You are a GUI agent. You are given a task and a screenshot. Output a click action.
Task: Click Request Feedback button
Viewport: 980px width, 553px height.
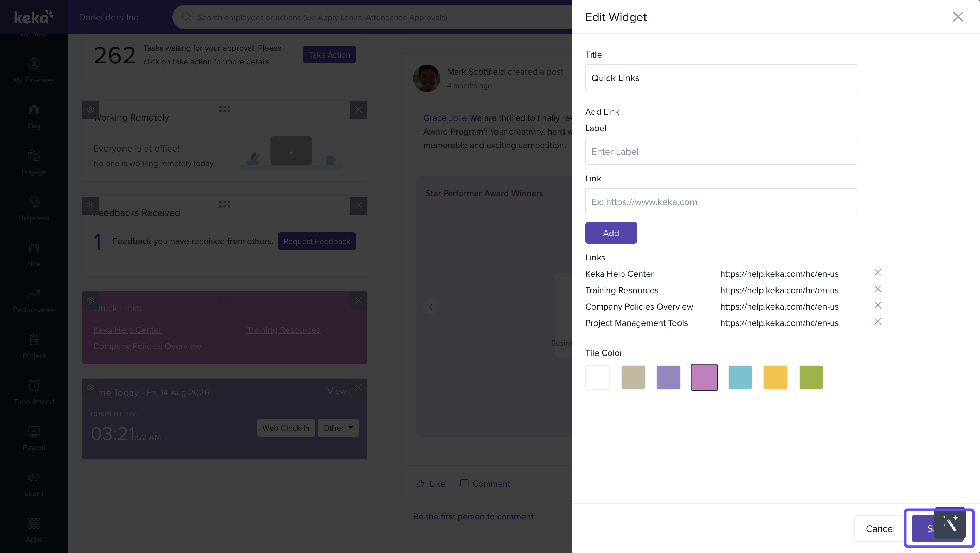(316, 241)
